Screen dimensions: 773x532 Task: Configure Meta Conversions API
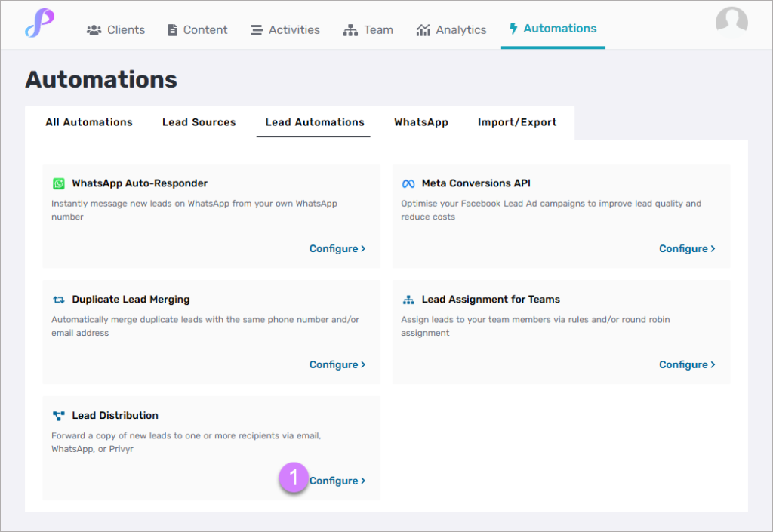(x=686, y=248)
